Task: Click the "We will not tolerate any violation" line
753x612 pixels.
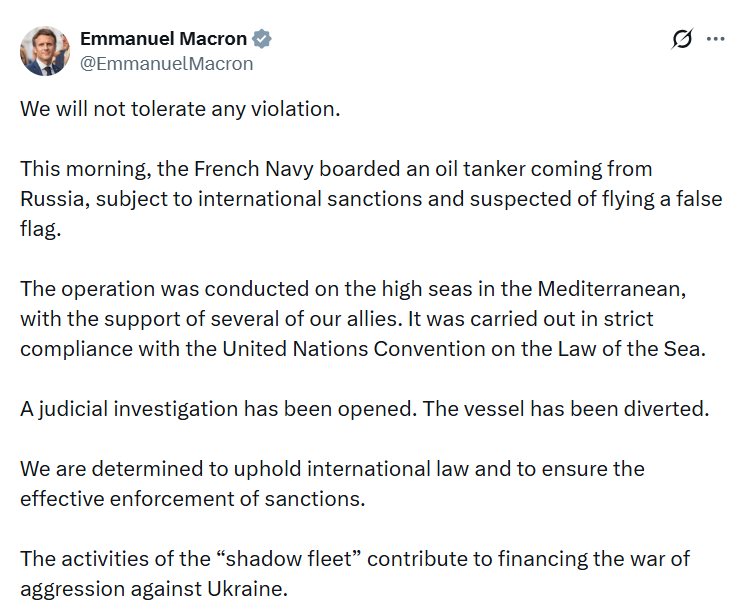Action: 180,108
